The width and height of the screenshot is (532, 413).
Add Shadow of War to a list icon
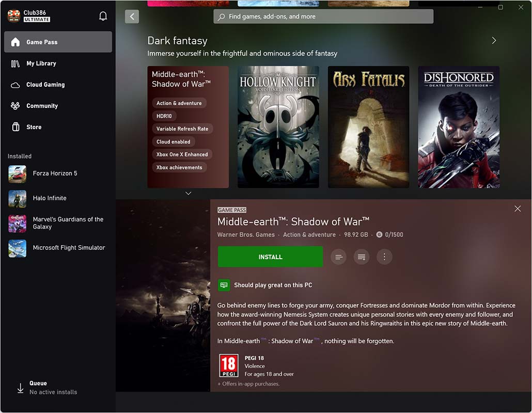click(x=361, y=257)
